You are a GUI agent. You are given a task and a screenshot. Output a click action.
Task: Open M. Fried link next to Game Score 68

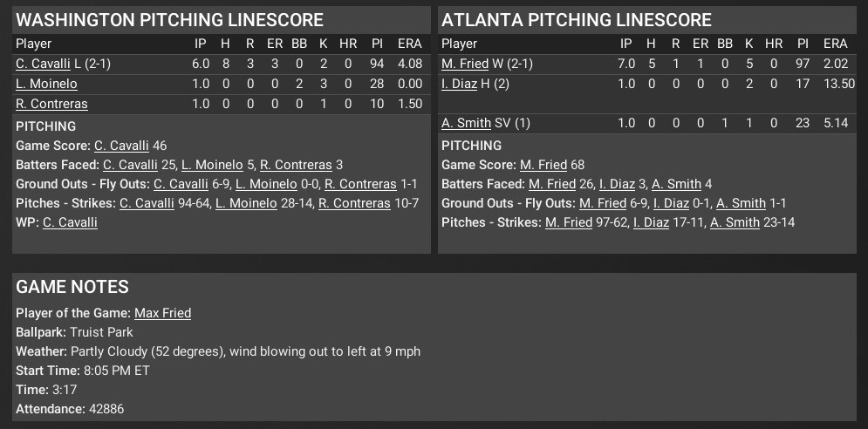coord(543,165)
